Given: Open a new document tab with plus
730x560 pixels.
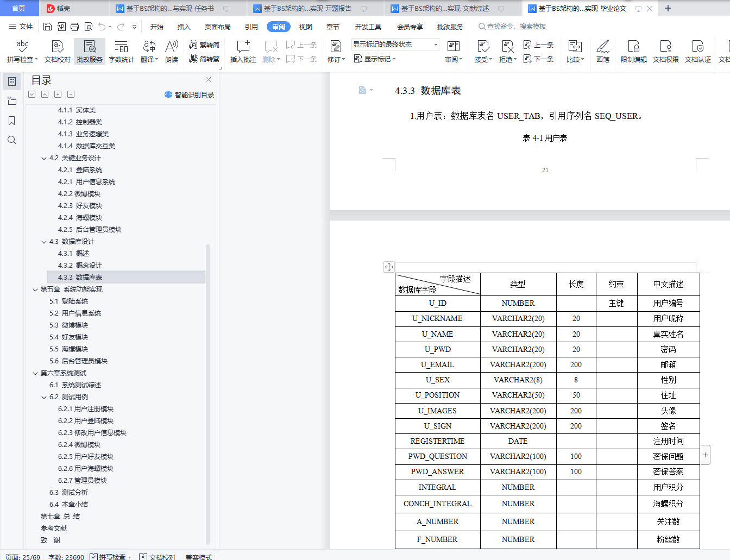Looking at the screenshot, I should (x=668, y=8).
